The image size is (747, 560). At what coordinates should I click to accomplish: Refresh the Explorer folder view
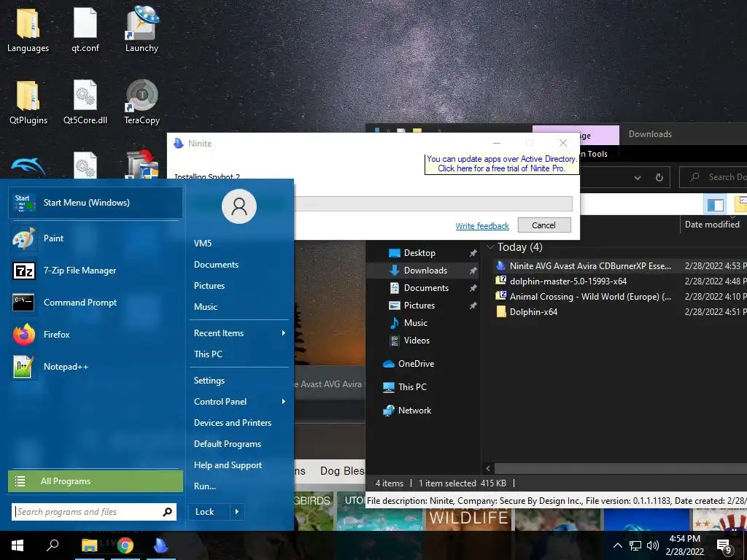(659, 178)
